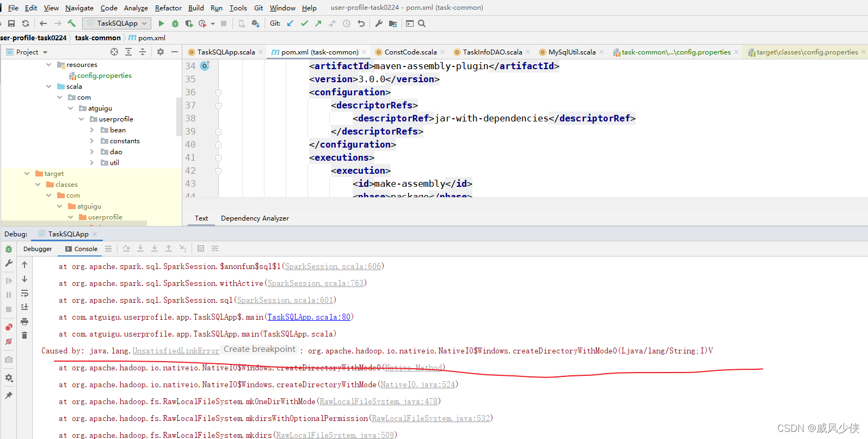Fold configuration block at line 36
The image size is (868, 439).
pyautogui.click(x=218, y=93)
